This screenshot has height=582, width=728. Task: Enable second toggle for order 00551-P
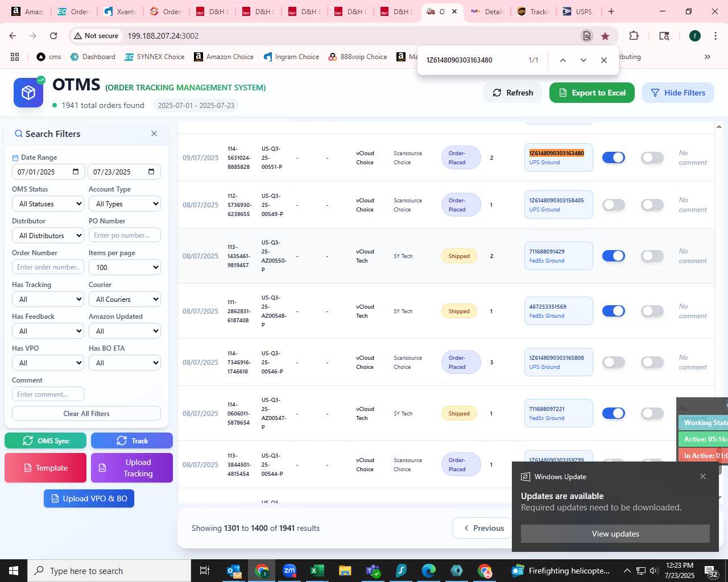(x=652, y=157)
